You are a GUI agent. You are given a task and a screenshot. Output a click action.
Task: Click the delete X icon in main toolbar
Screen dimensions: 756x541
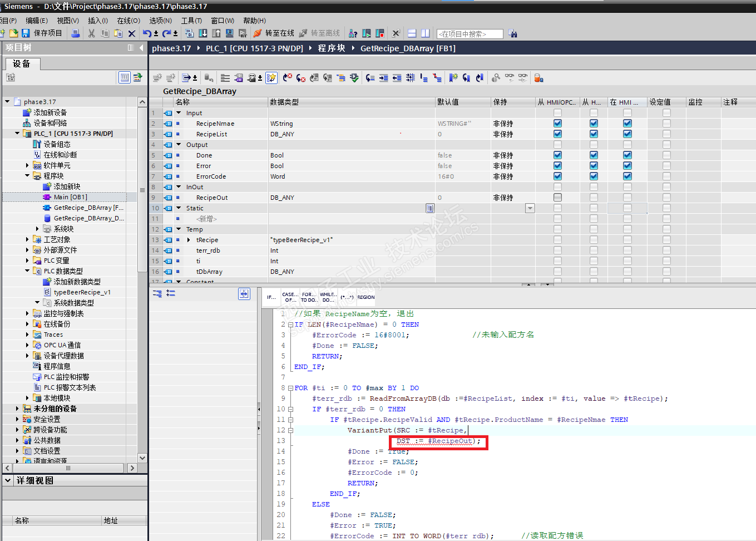pos(132,33)
